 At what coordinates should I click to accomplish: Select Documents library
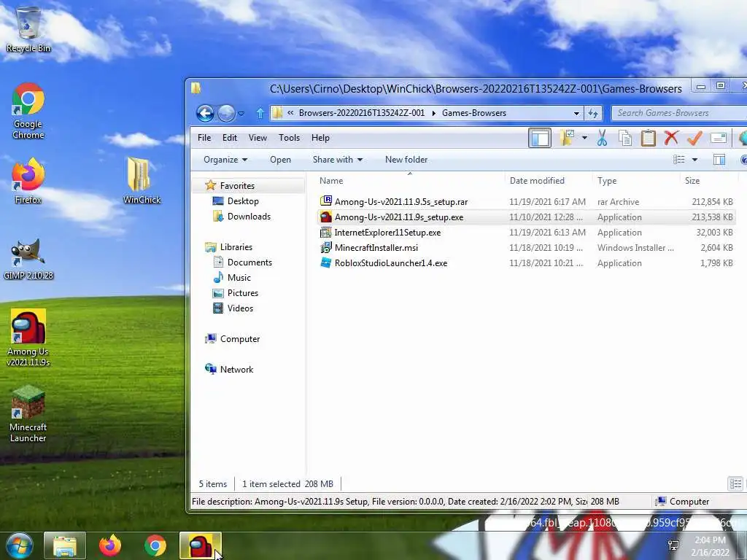249,262
